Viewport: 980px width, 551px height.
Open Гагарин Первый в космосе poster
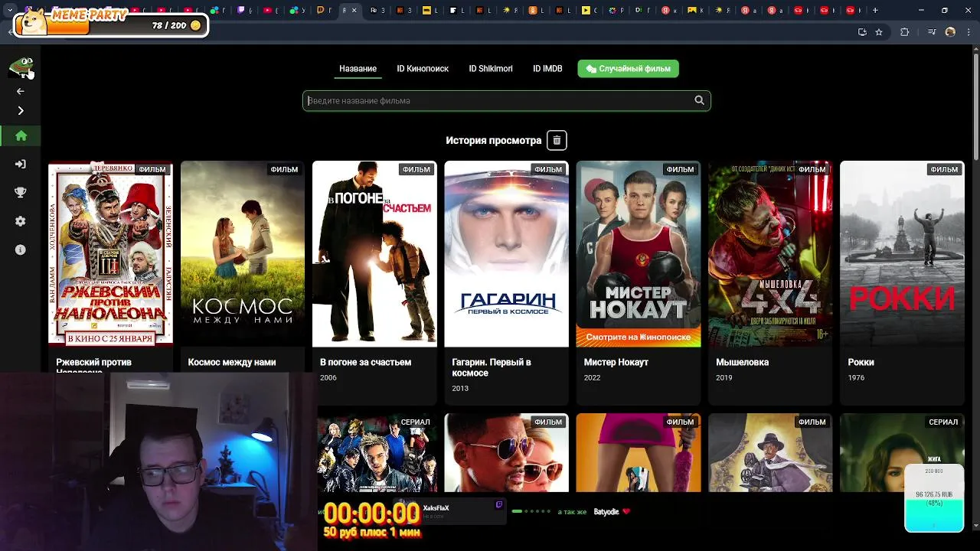click(506, 254)
